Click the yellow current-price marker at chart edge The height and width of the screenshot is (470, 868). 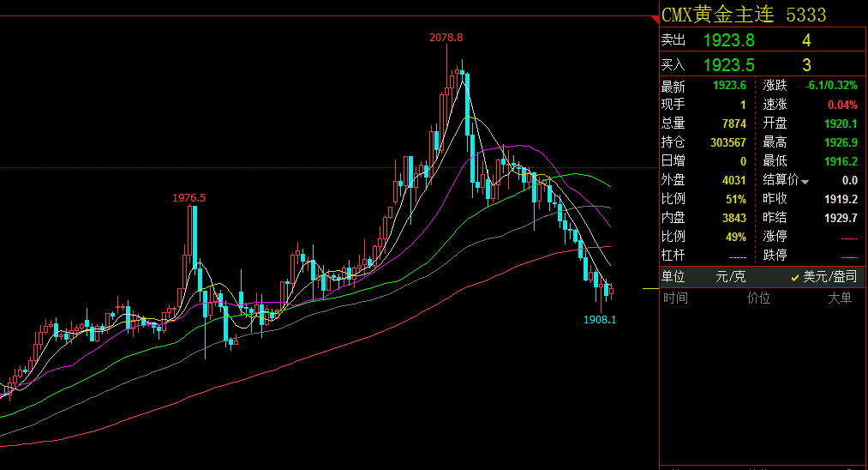[650, 289]
